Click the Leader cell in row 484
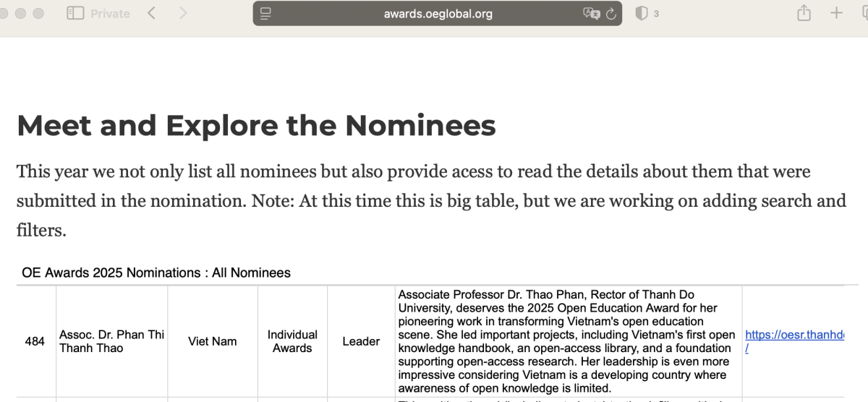The height and width of the screenshot is (402, 868). (361, 341)
